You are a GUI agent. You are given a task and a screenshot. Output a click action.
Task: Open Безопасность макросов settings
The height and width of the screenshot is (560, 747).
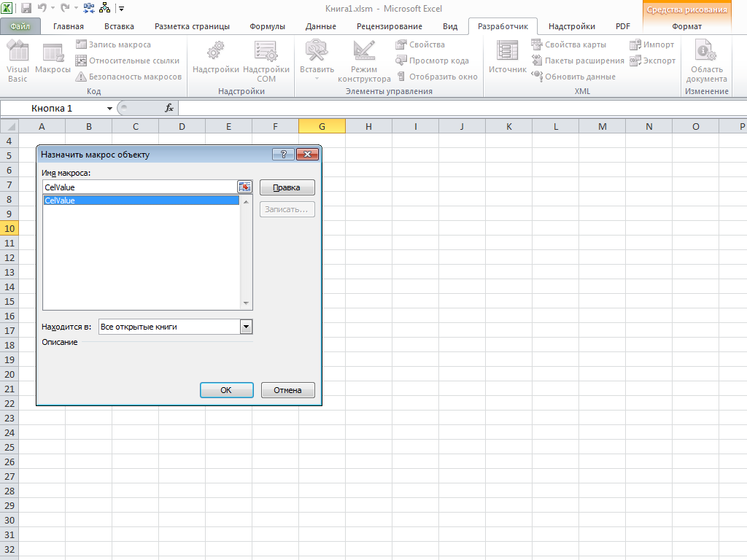pos(128,77)
